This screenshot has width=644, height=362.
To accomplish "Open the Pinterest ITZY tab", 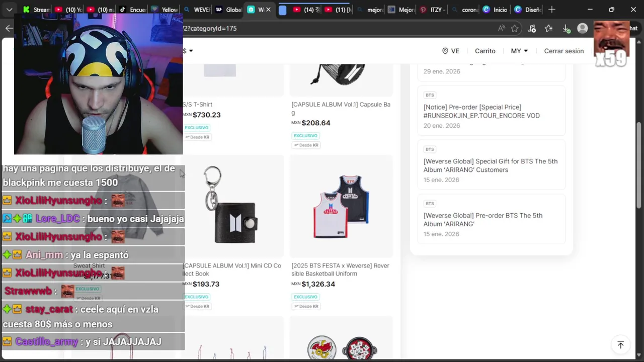I will 433,10.
